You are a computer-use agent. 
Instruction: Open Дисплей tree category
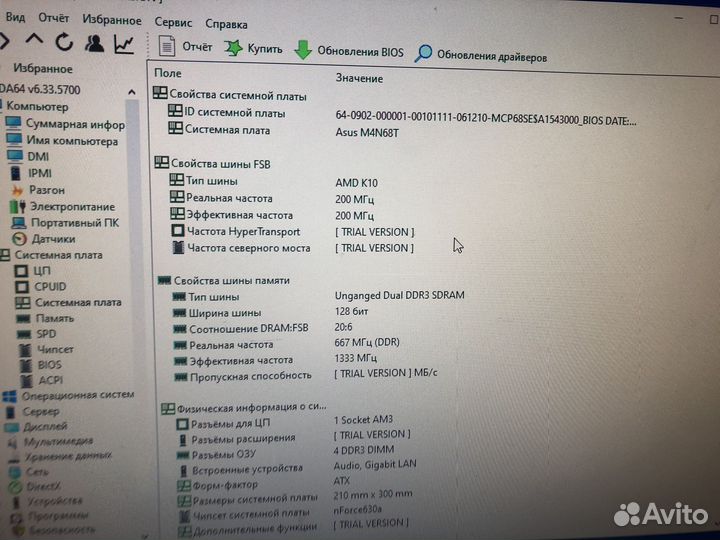point(36,427)
